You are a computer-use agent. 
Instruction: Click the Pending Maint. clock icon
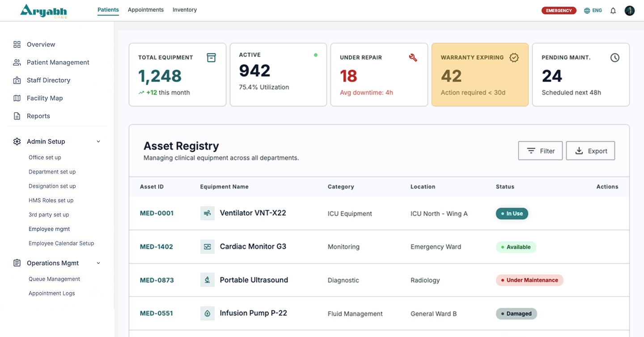615,58
